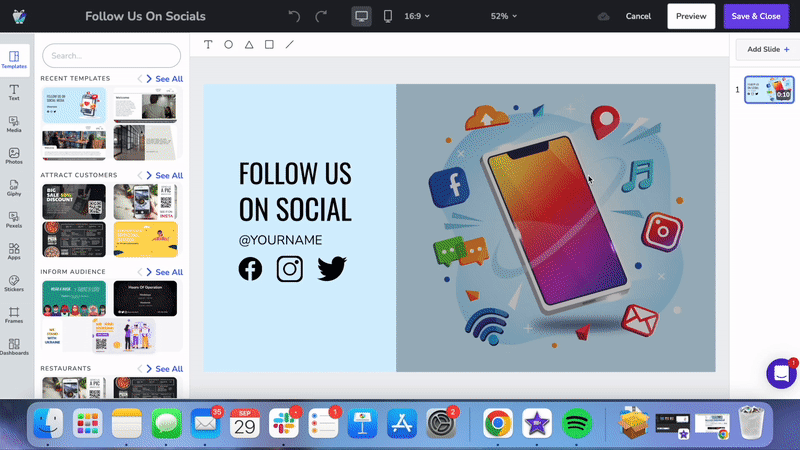Select the phone illustration image
Screen dimensions: 800x450
point(556,228)
